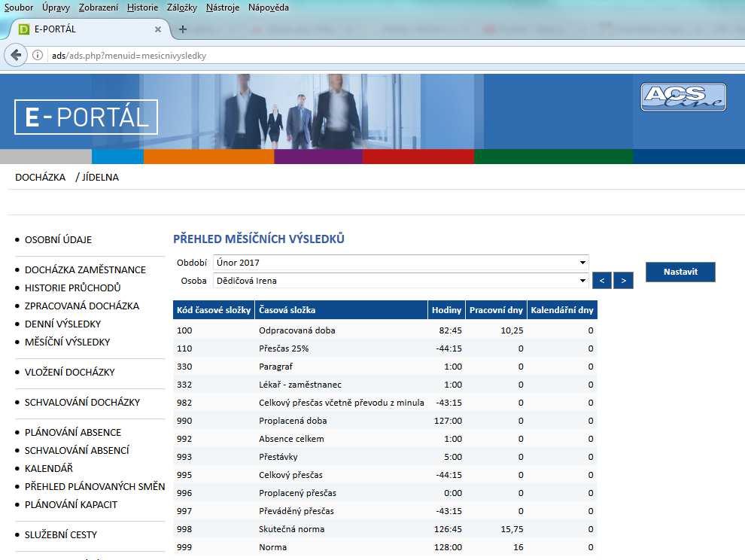Image resolution: width=745 pixels, height=560 pixels.
Task: Open the Nápověda menu
Action: 269,8
